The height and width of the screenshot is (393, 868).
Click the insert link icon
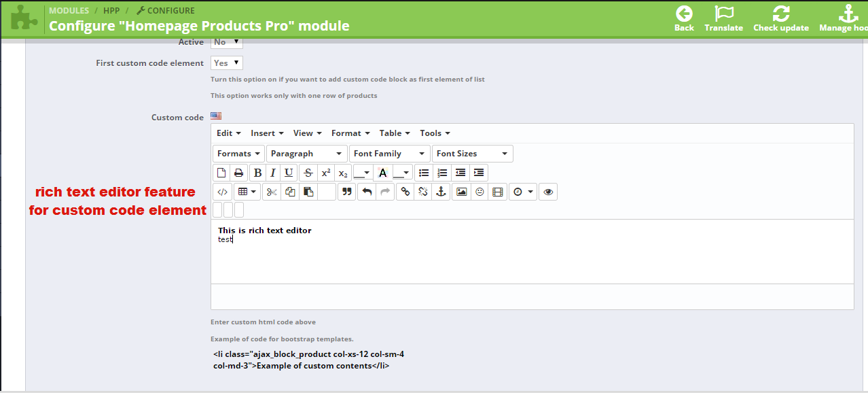[x=405, y=192]
